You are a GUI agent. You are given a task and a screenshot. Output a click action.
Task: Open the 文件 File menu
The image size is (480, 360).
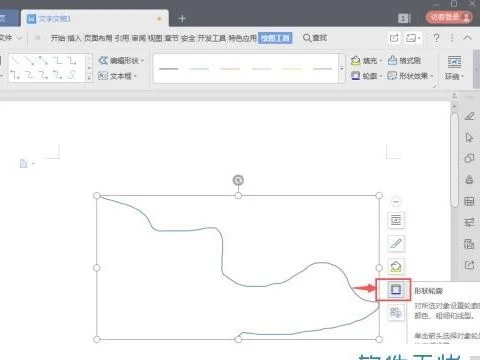6,38
